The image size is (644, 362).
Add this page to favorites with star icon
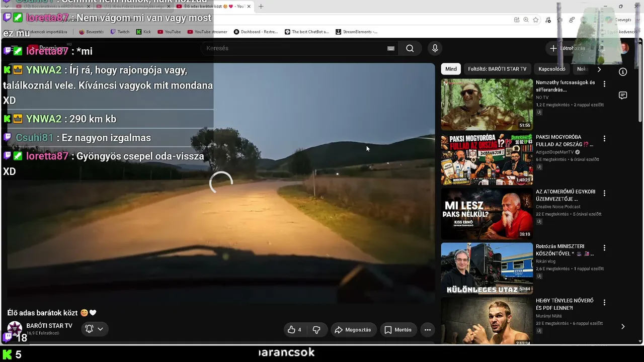536,20
